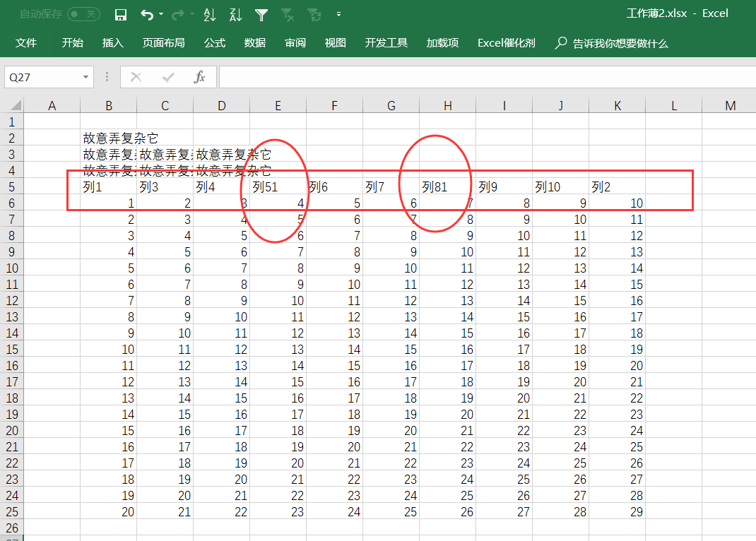Toggle the 自动保存 AutoSave switch
The width and height of the screenshot is (756, 541).
(83, 14)
